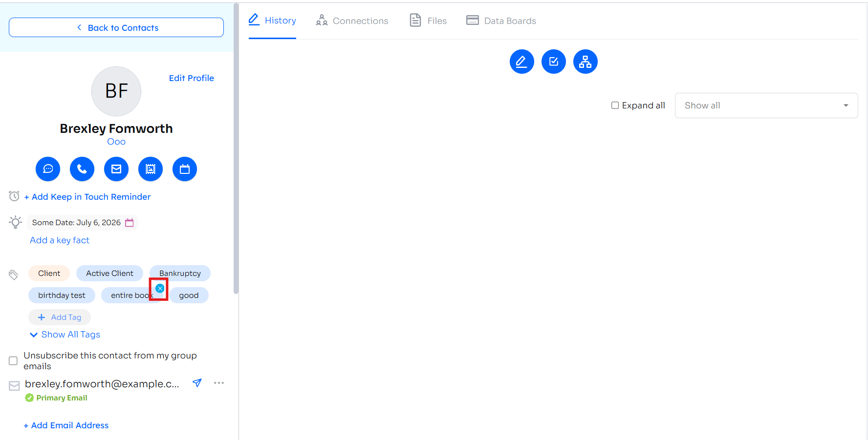Image resolution: width=868 pixels, height=440 pixels.
Task: Open email options three-dot menu
Action: click(219, 383)
